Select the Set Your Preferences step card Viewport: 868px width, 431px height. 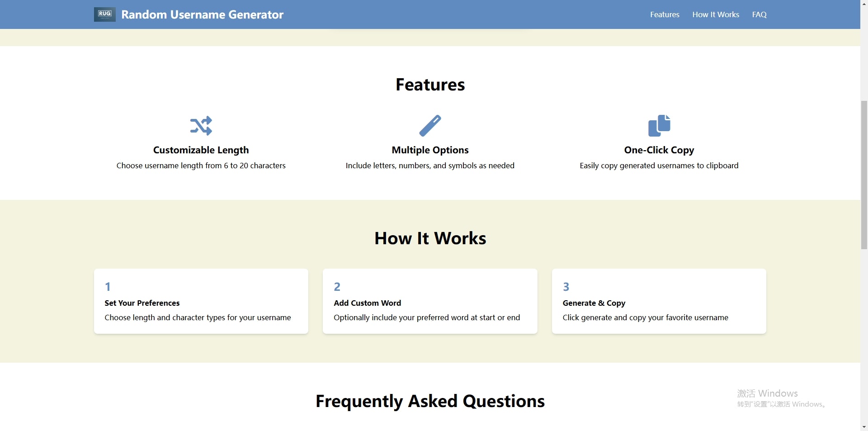tap(201, 301)
